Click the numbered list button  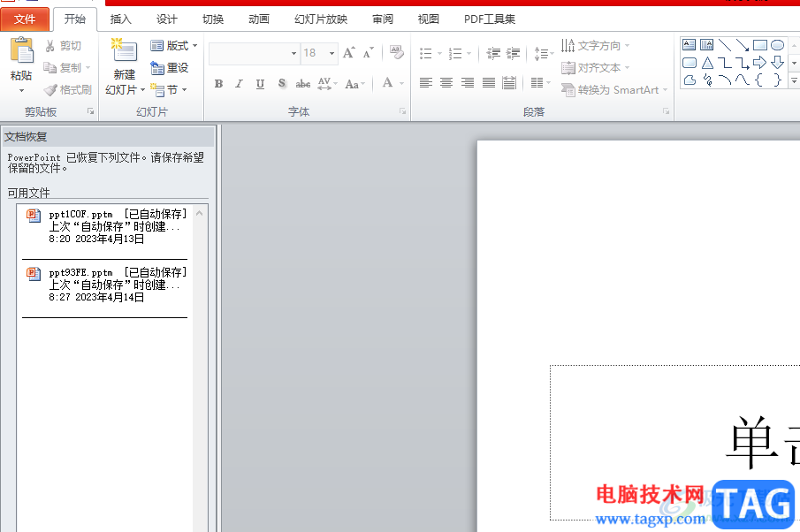tap(455, 54)
